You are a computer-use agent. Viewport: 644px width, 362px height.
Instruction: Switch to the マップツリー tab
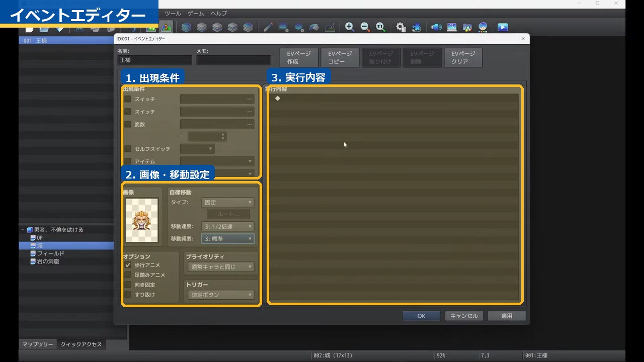point(38,344)
